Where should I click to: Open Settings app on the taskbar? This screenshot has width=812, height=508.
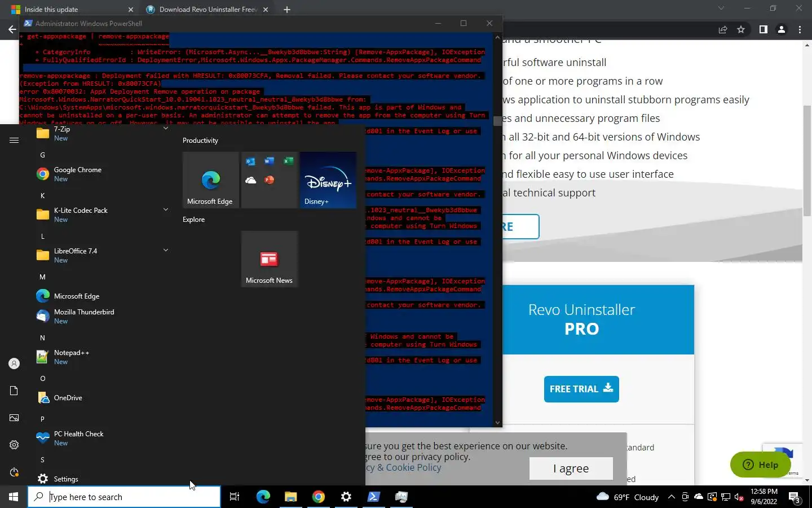coord(346,497)
